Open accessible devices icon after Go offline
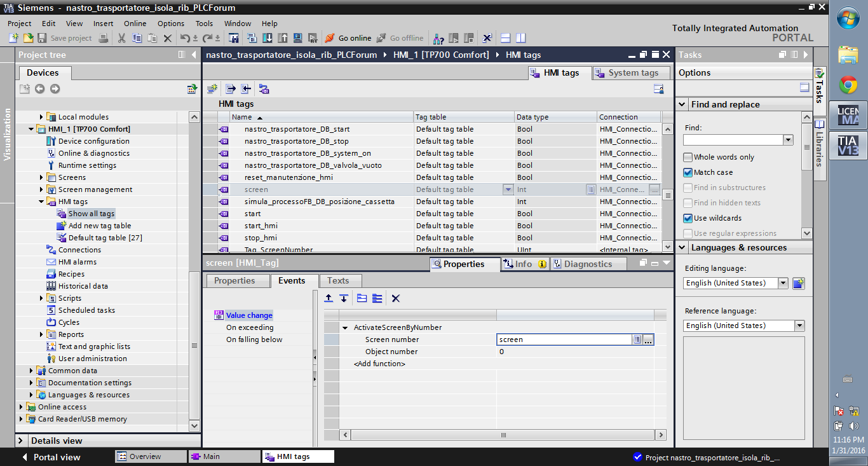This screenshot has height=466, width=868. 438,38
